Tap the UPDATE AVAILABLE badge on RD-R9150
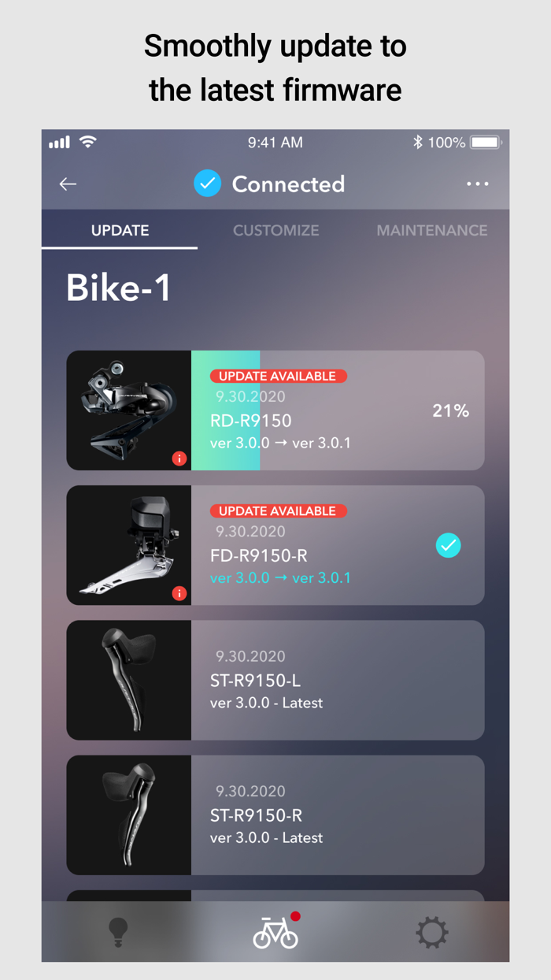 [278, 376]
